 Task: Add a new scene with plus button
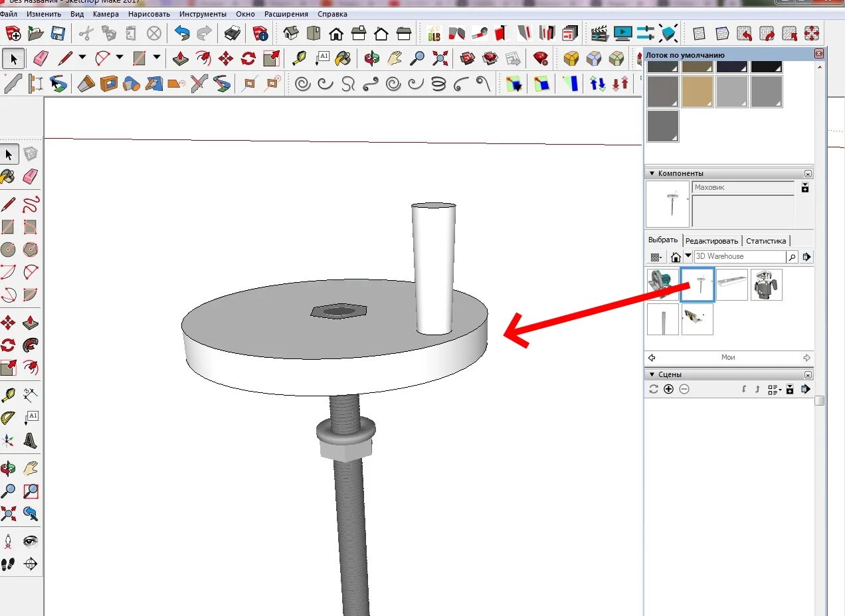click(669, 389)
